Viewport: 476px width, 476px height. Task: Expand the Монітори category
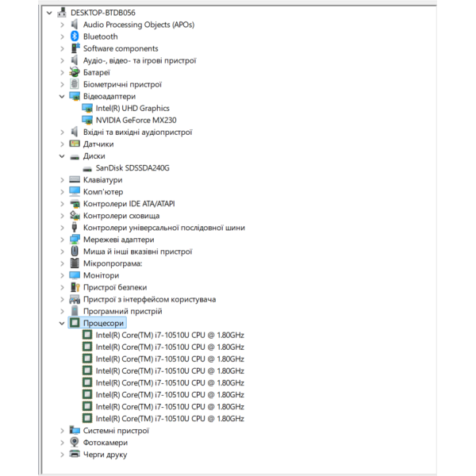(62, 275)
